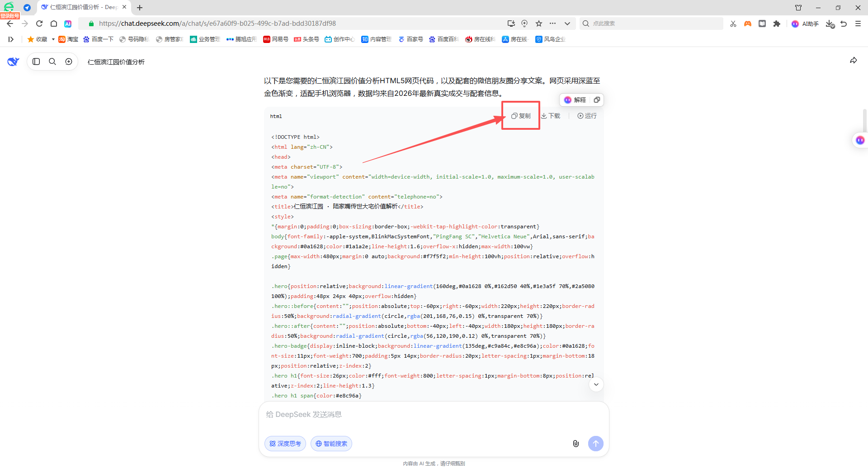Viewport: 868px width, 468px height.
Task: Open the address bar ellipsis menu
Action: 553,24
